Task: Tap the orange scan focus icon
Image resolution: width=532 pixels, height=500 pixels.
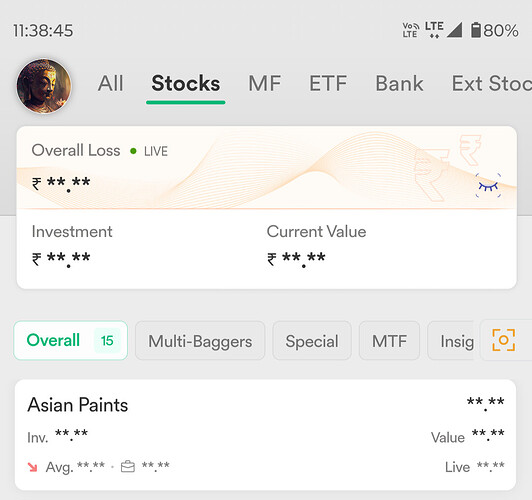Action: pyautogui.click(x=504, y=340)
